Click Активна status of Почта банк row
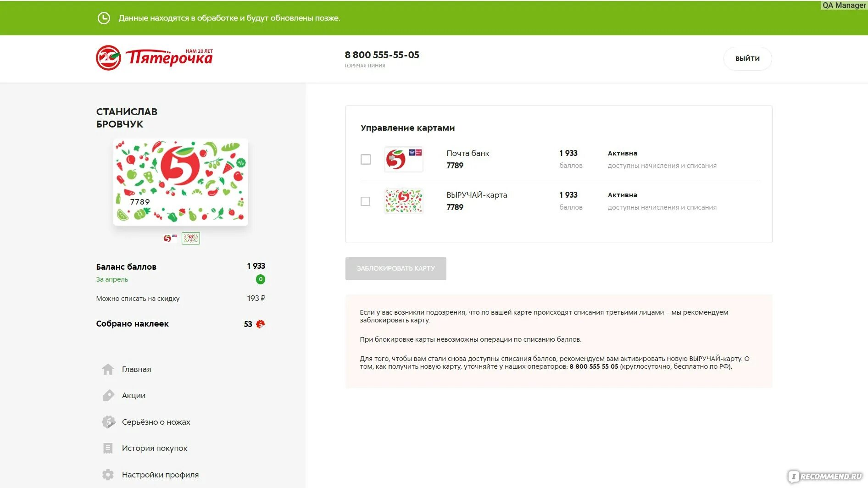Viewport: 868px width, 488px height. (622, 153)
